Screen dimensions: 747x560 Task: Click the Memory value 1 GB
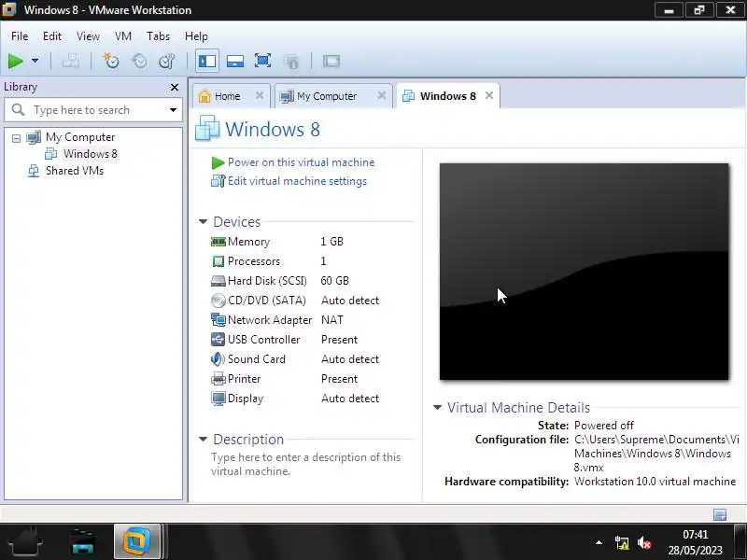pos(332,242)
